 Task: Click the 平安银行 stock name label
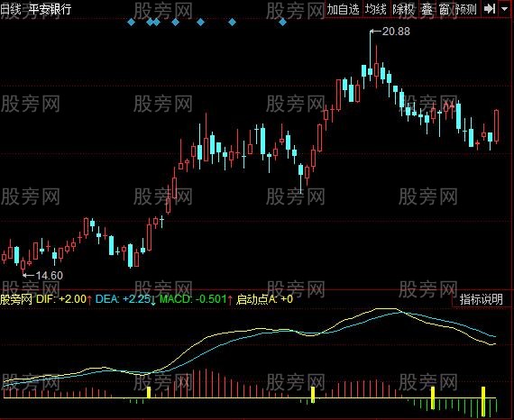point(50,9)
